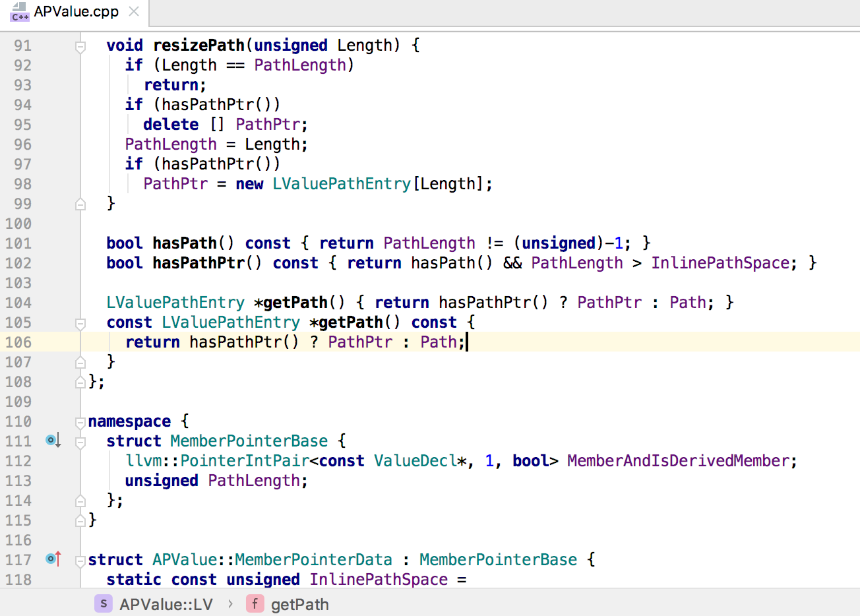Viewport: 860px width, 616px height.
Task: Select the APValue.cpp editor tab
Action: [75, 12]
